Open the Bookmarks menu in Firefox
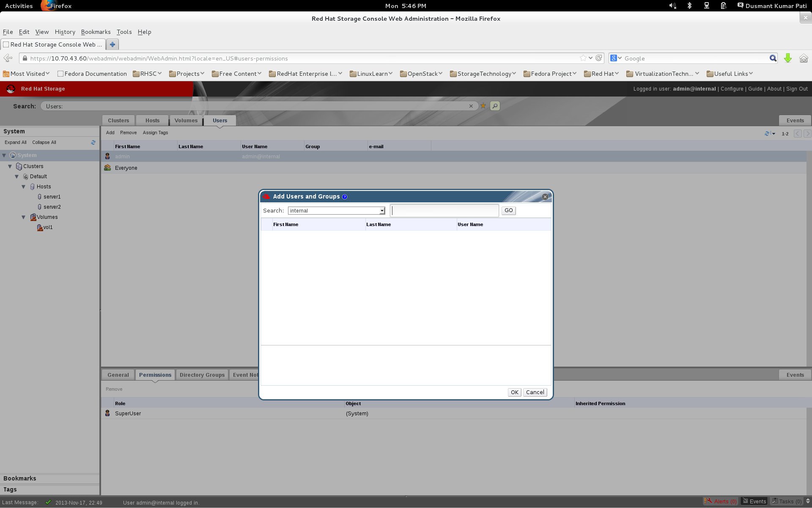812x508 pixels. point(96,32)
